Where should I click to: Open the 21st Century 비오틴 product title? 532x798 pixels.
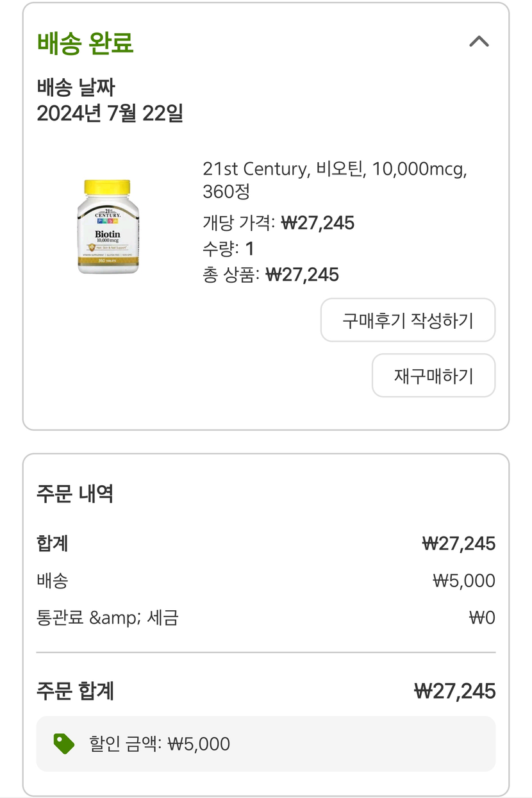tap(335, 179)
